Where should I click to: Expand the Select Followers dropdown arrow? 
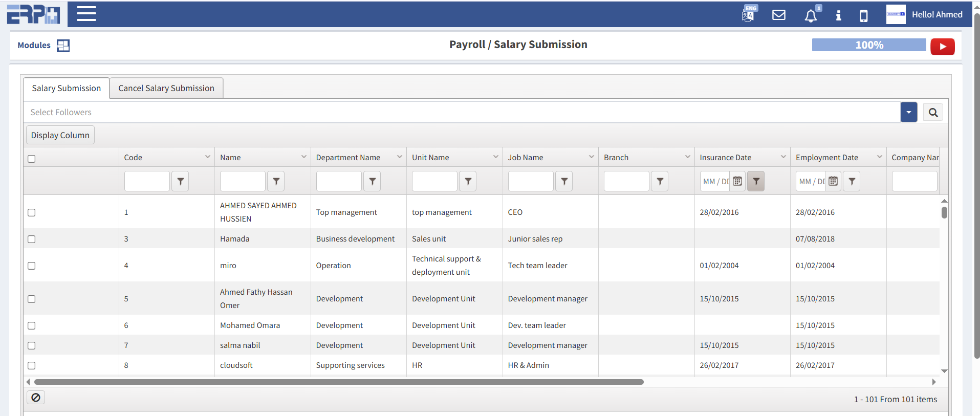pyautogui.click(x=908, y=112)
